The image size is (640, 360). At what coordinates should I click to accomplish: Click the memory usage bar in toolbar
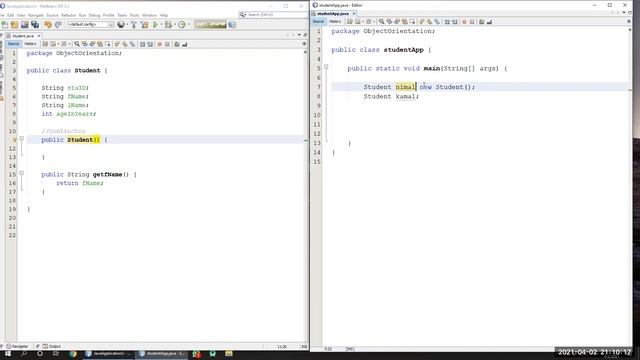pos(211,25)
